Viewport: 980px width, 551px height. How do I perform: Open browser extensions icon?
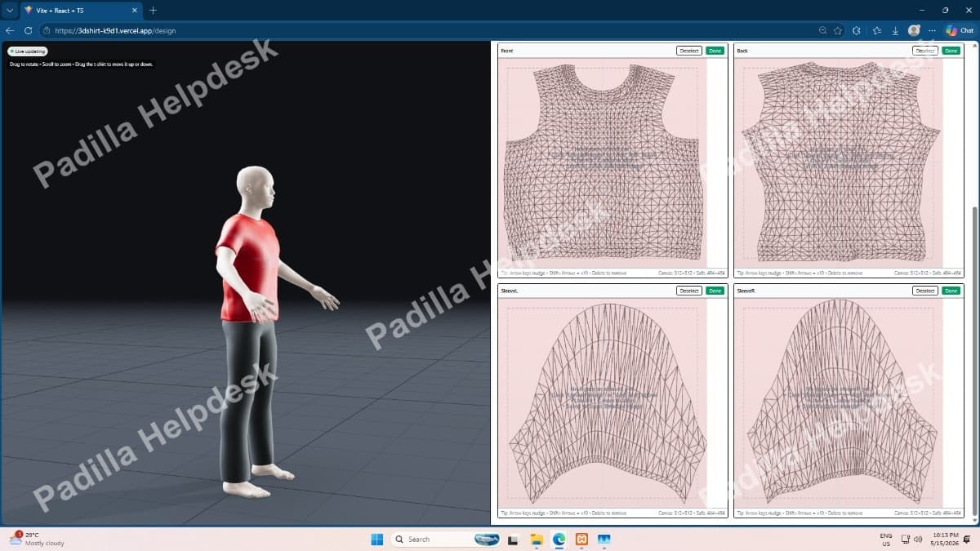(x=857, y=30)
